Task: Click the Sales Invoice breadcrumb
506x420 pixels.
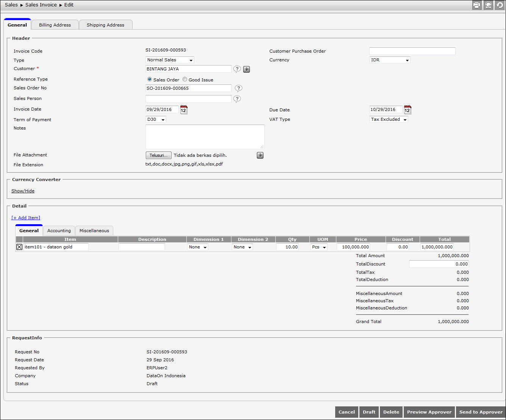Action: tap(41, 5)
